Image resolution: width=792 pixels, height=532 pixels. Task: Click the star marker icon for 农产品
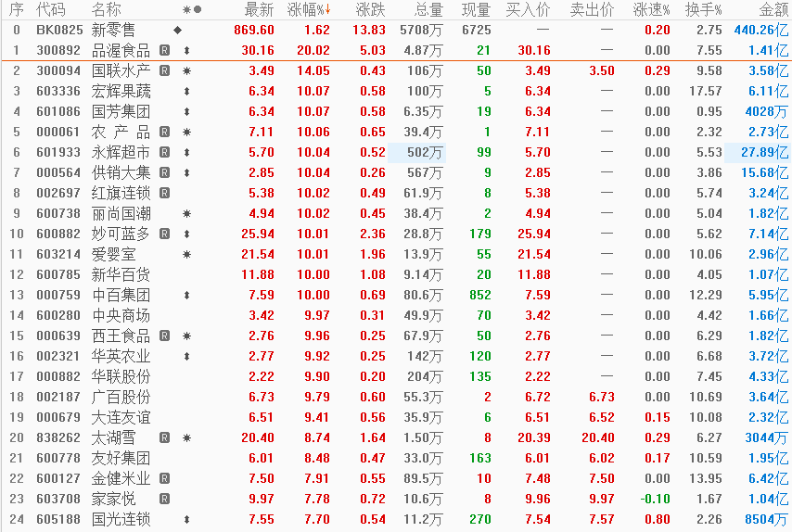pyautogui.click(x=187, y=133)
